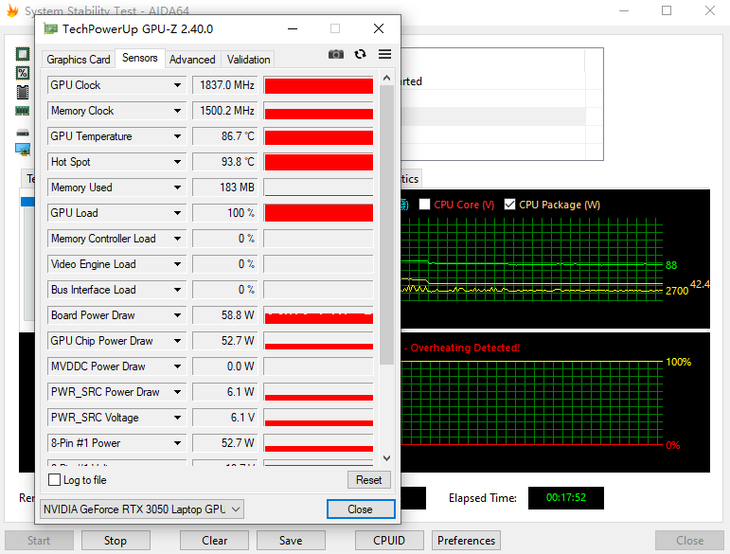Open the GPU Clock sensor dropdown

coord(177,85)
